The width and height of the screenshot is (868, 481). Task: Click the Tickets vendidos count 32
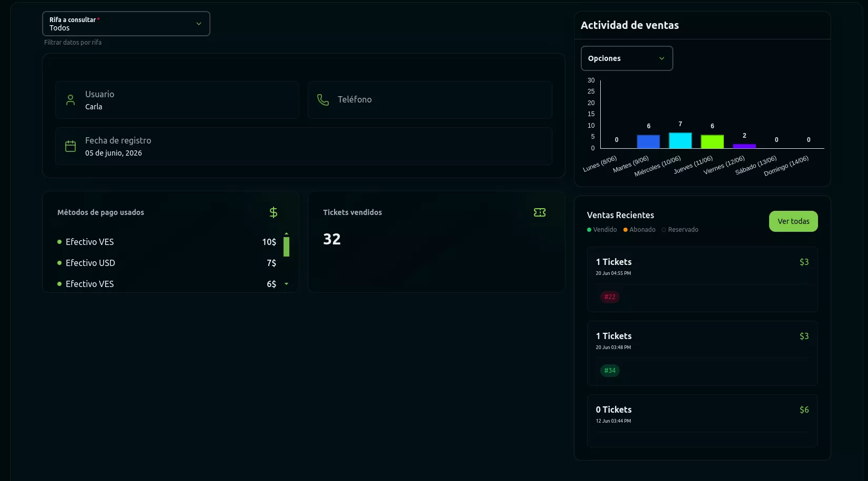click(332, 239)
